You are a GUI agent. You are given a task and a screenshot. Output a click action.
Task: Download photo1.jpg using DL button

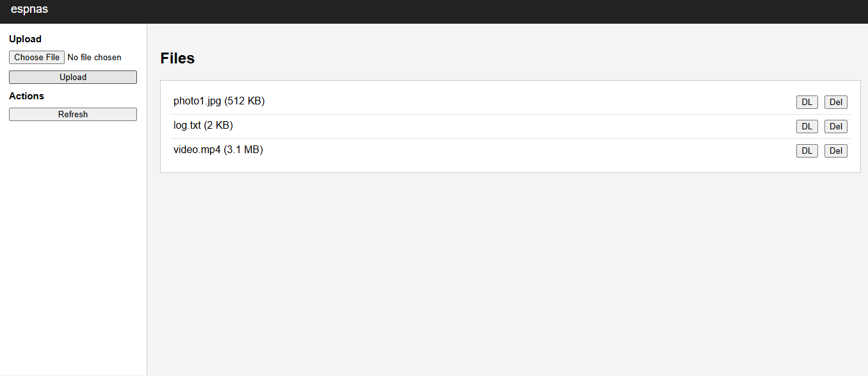[x=807, y=102]
